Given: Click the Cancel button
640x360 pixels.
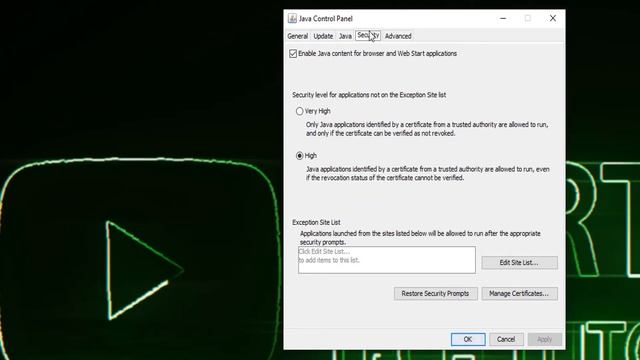Looking at the screenshot, I should [x=506, y=339].
